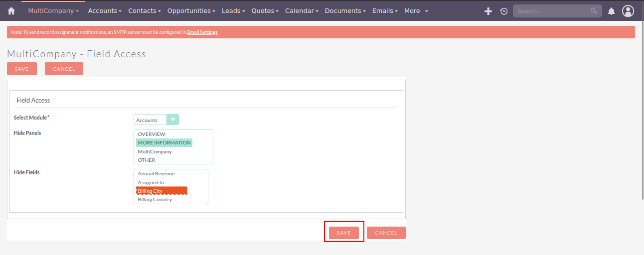
Task: Click the bottom Save button
Action: pos(344,233)
